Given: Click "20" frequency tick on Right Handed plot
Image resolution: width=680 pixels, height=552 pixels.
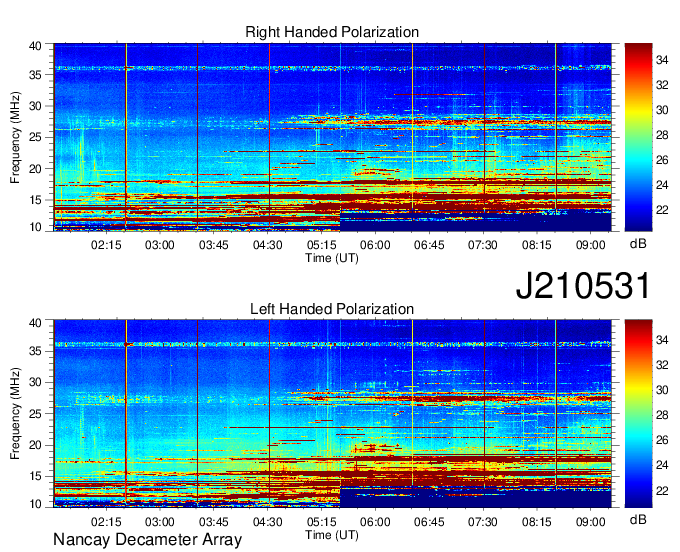Looking at the screenshot, I should pyautogui.click(x=35, y=169).
